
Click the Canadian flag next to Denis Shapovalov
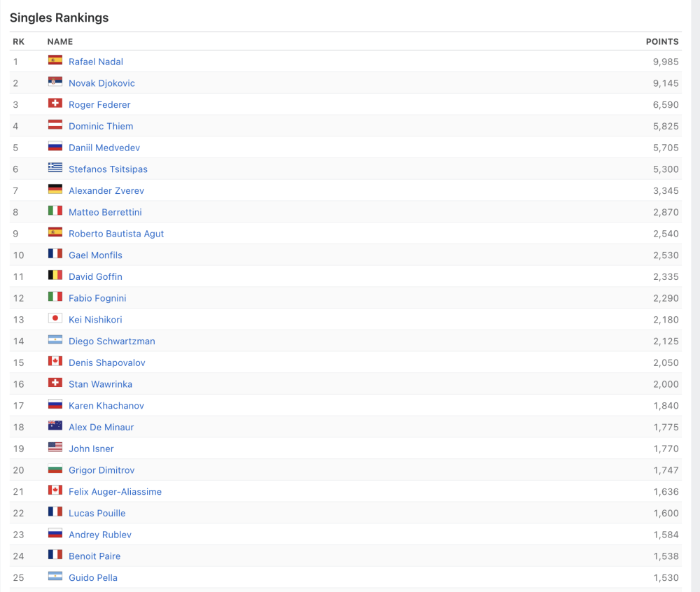[x=55, y=362]
